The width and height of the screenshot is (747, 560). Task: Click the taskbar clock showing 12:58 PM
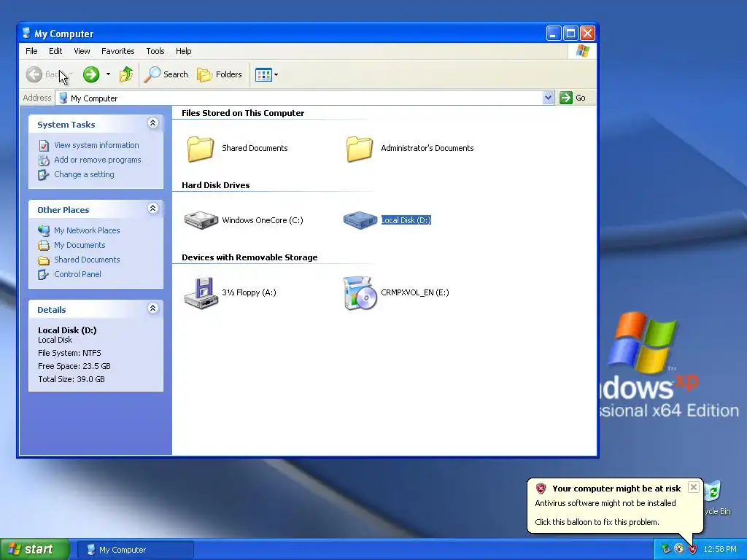click(x=720, y=549)
